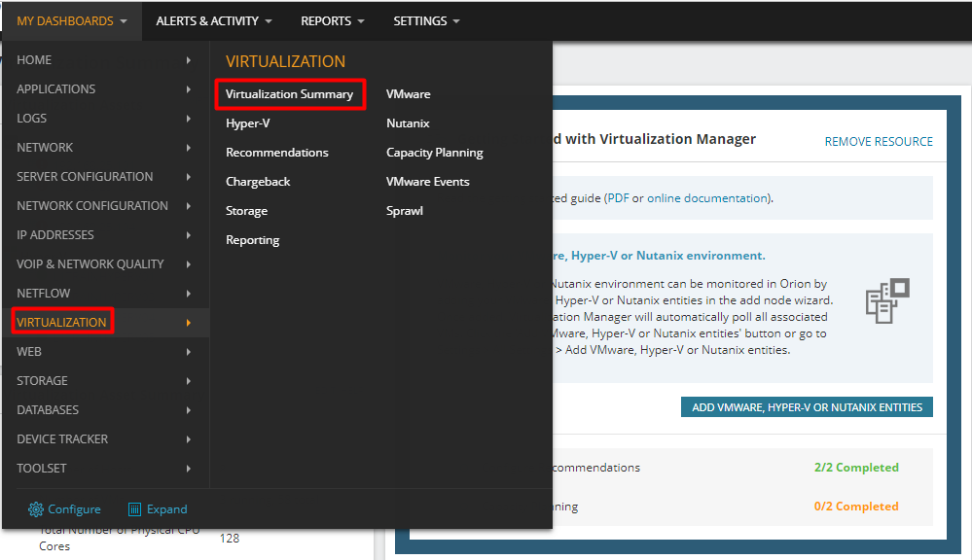The image size is (972, 560).
Task: Open the online documentation link
Action: pos(707,198)
